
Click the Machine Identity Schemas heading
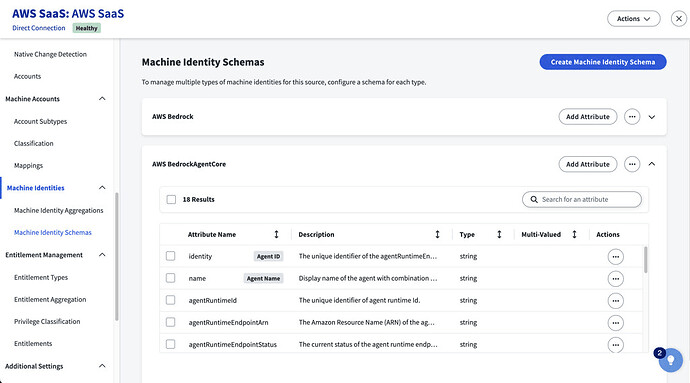pos(203,62)
